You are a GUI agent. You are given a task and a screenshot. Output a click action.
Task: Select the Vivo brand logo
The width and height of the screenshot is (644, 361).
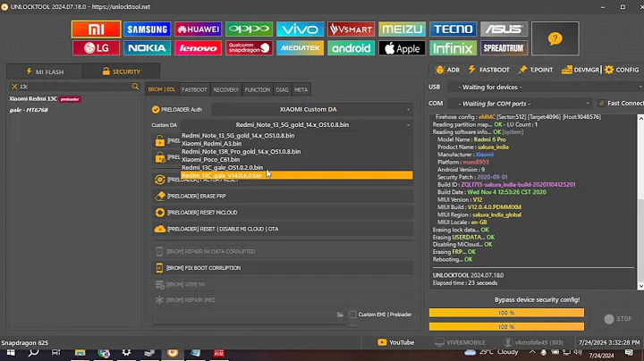tap(300, 29)
